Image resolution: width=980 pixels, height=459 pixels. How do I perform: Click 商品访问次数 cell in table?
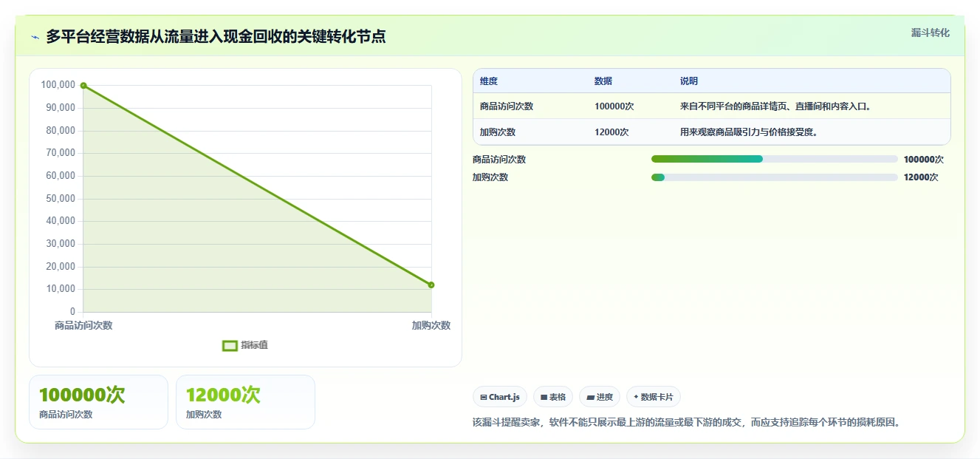coord(507,106)
